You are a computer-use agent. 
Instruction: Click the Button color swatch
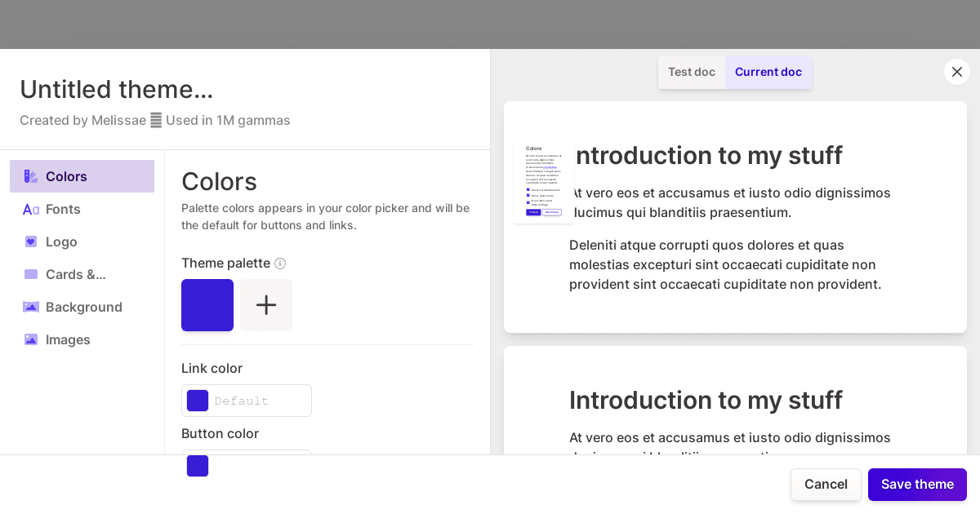coord(198,465)
